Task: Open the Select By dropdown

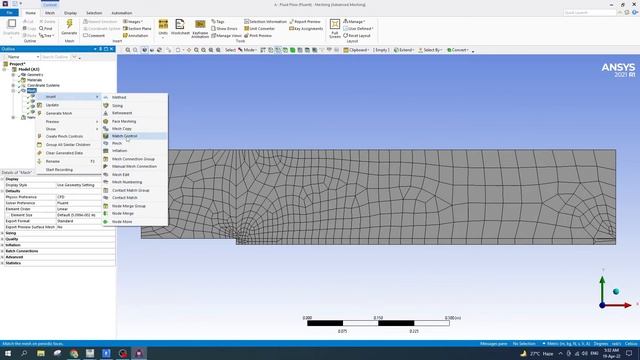Action: [x=430, y=50]
